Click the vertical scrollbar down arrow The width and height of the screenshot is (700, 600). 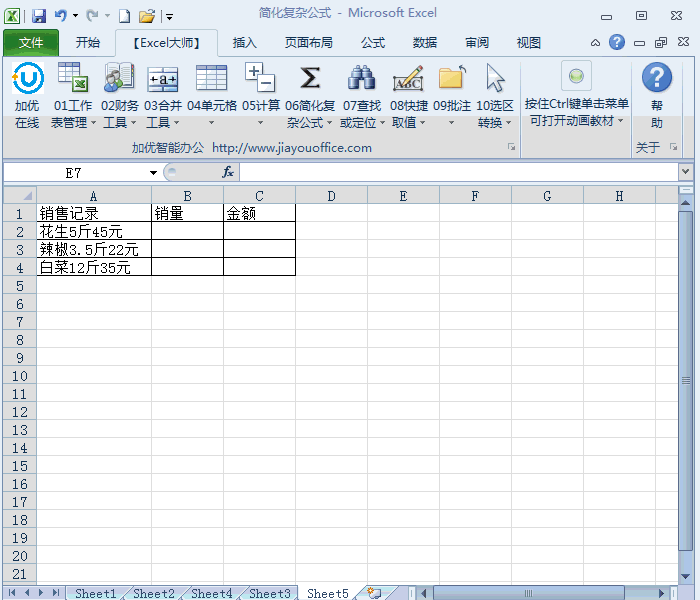(685, 576)
